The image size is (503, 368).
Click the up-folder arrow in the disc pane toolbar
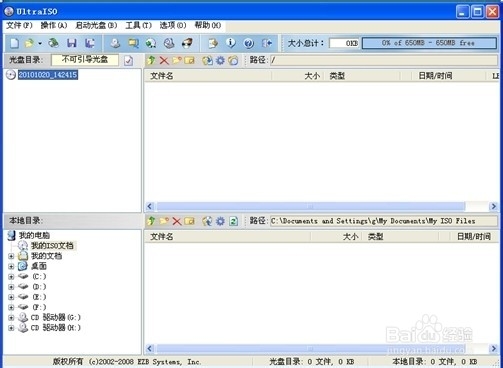tap(151, 60)
